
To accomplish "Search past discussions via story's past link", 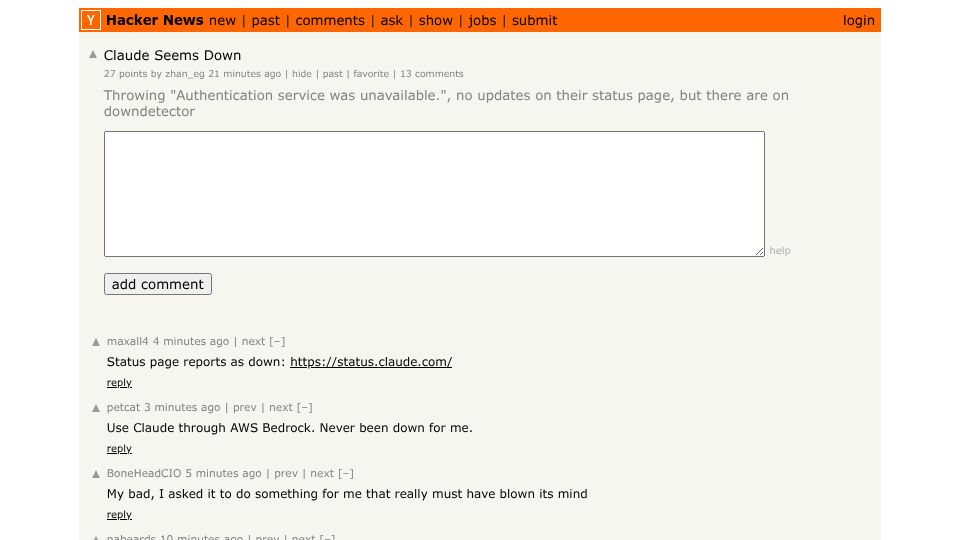I will point(332,74).
